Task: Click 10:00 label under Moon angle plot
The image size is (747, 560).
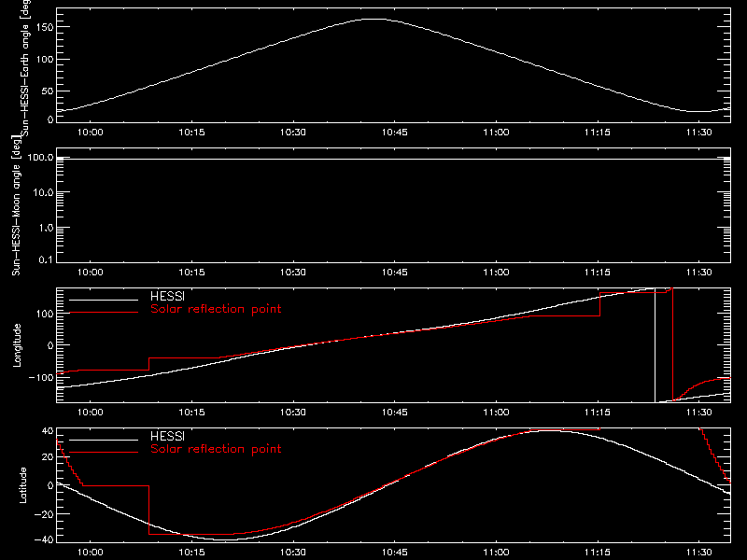Action: [90, 273]
